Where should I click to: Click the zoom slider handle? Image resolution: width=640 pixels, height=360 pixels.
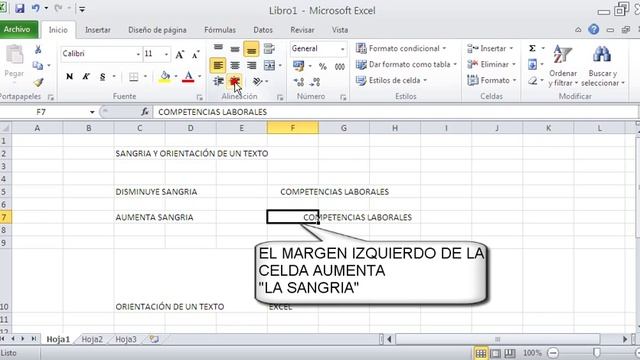pos(596,353)
